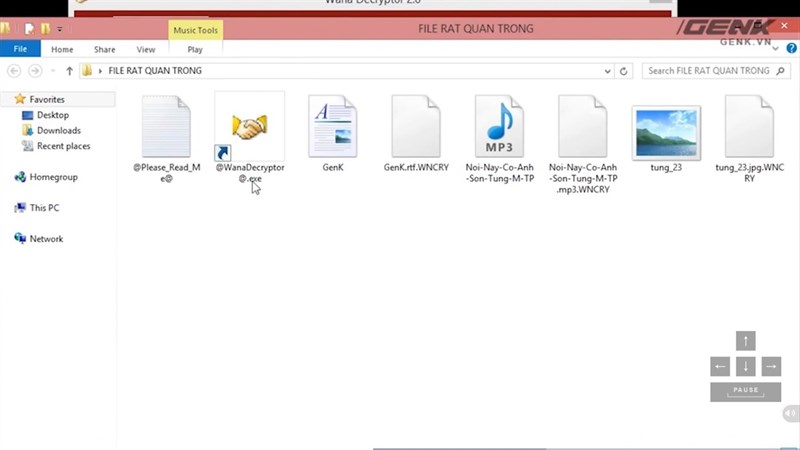Click quick access Properties toolbar icon
The image size is (800, 450).
click(30, 29)
